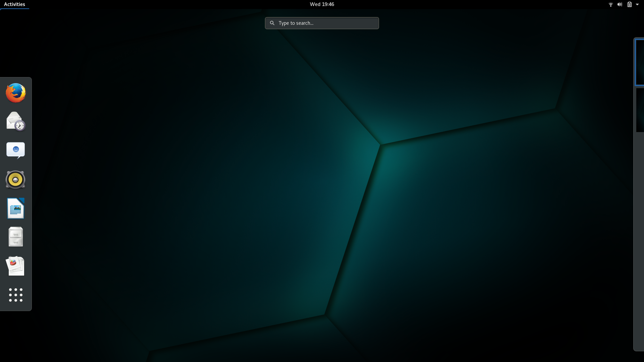The image size is (644, 362).
Task: Launch Firefox from the dock
Action: (x=15, y=93)
